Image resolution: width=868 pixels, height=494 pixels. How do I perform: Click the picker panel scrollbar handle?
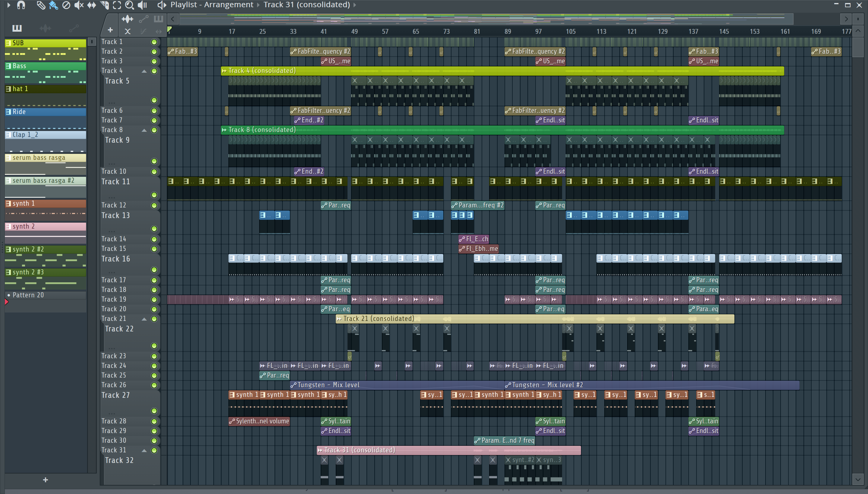pyautogui.click(x=92, y=42)
